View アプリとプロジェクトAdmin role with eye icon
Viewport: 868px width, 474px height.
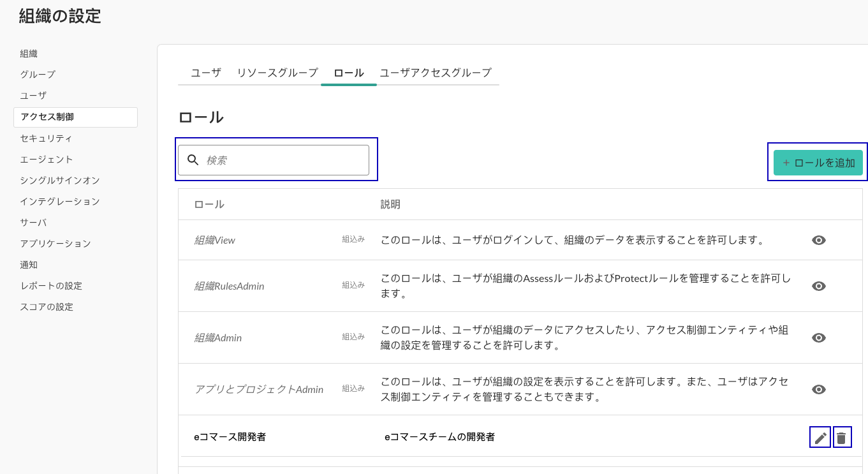coord(819,389)
